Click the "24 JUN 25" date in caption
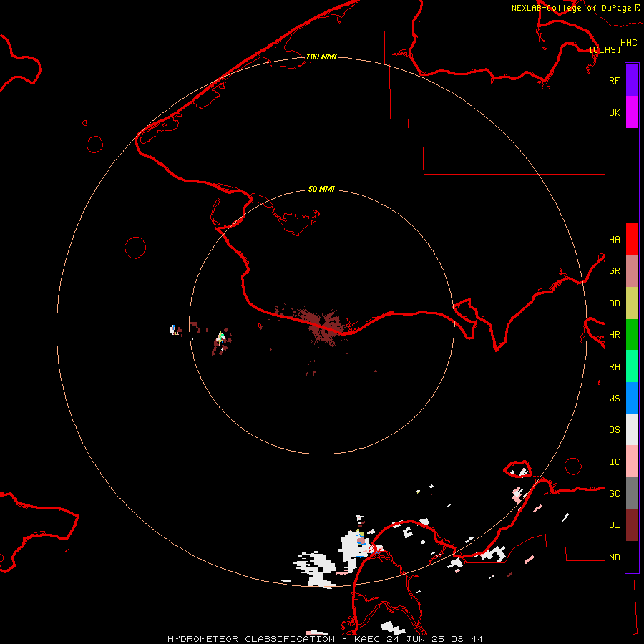644x644 pixels. pos(415,639)
